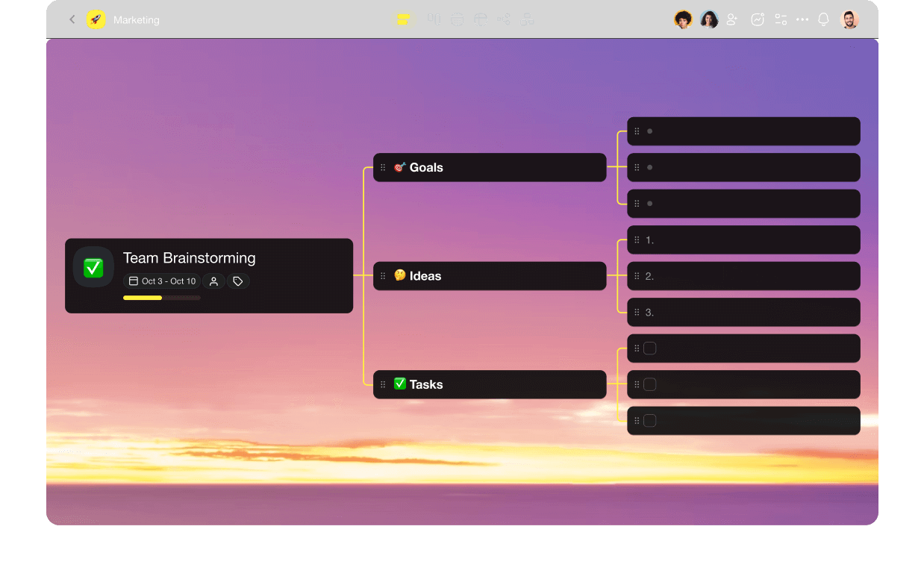Open the filter settings control
This screenshot has height=588, width=924.
click(x=781, y=19)
